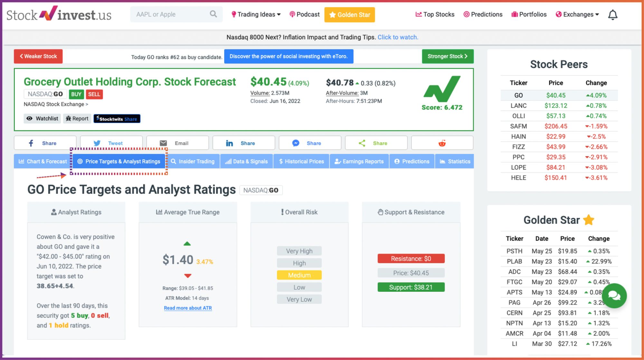Open CERN in Golden Star list
The height and width of the screenshot is (360, 644).
(514, 313)
